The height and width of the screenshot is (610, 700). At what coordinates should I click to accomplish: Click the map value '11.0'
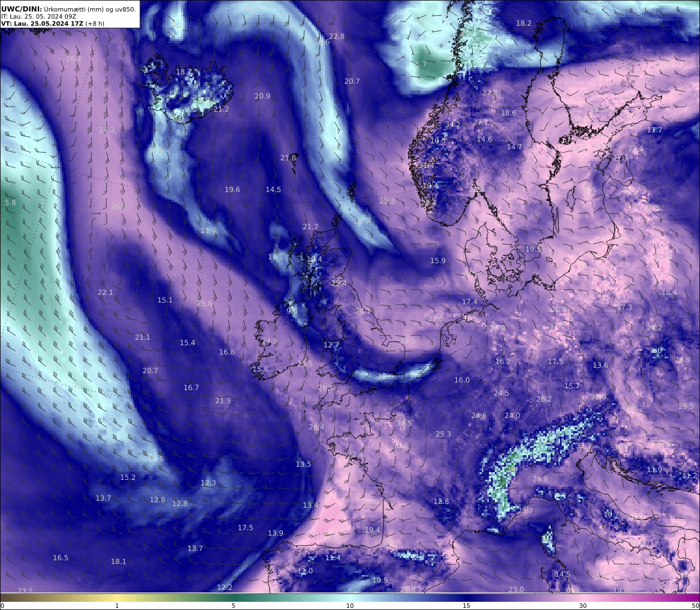(x=305, y=571)
